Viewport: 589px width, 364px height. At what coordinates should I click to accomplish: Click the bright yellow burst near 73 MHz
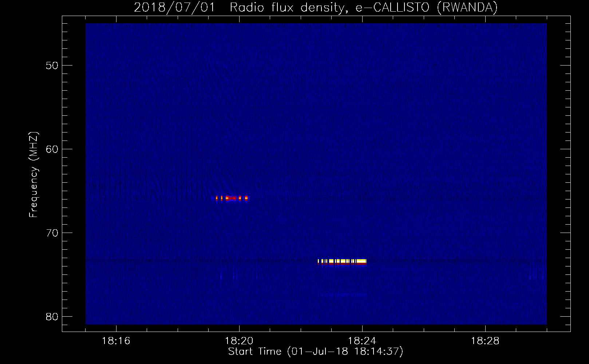[342, 261]
